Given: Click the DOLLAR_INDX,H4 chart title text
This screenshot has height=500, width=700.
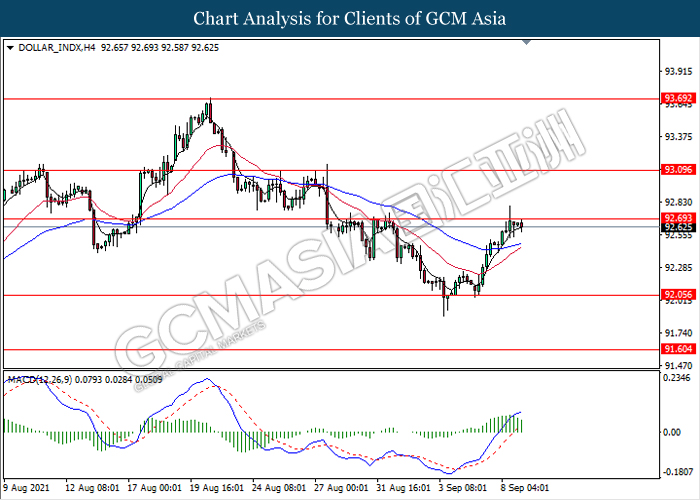Looking at the screenshot, I should point(57,48).
